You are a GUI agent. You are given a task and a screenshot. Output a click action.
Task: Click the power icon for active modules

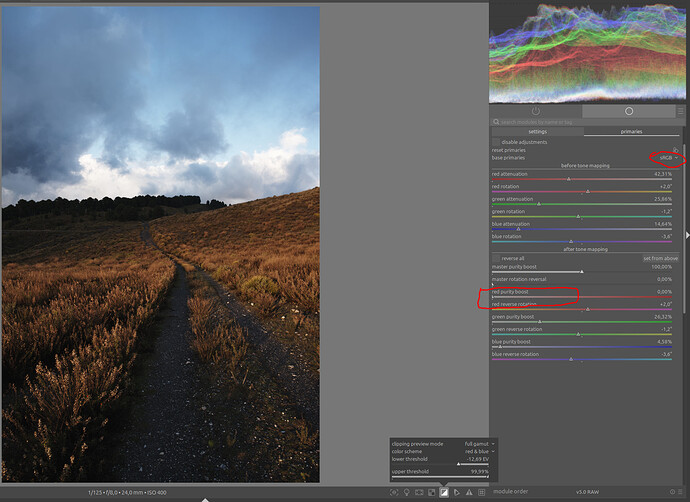pos(536,111)
